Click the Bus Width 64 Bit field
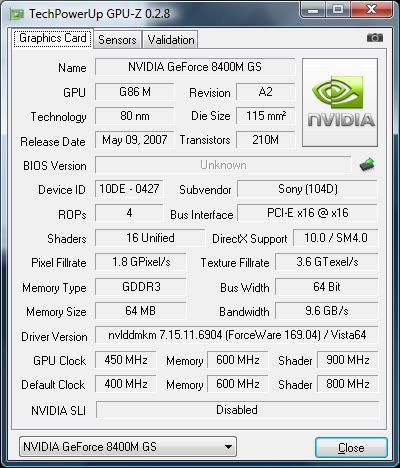 pyautogui.click(x=327, y=287)
